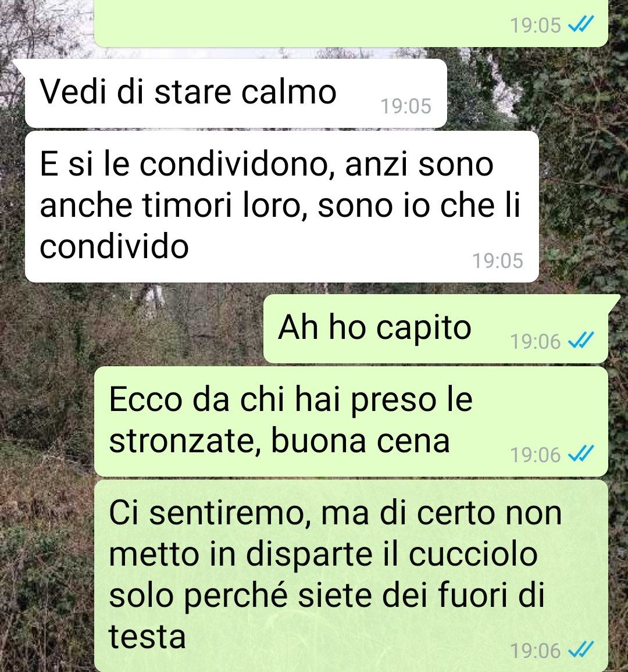Tap the 'Ci sentiremo' message bubble
Image resolution: width=628 pixels, height=672 pixels.
tap(351, 576)
